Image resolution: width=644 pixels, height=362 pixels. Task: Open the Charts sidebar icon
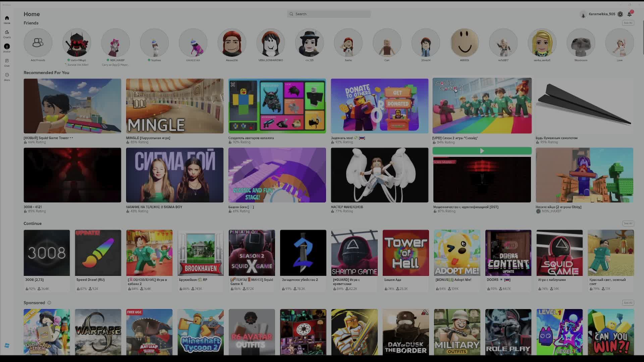point(7,32)
